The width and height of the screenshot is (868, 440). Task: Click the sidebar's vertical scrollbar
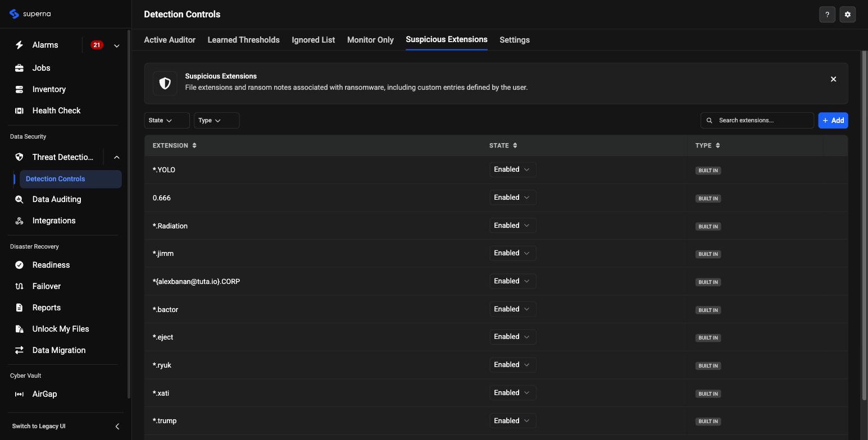click(129, 213)
